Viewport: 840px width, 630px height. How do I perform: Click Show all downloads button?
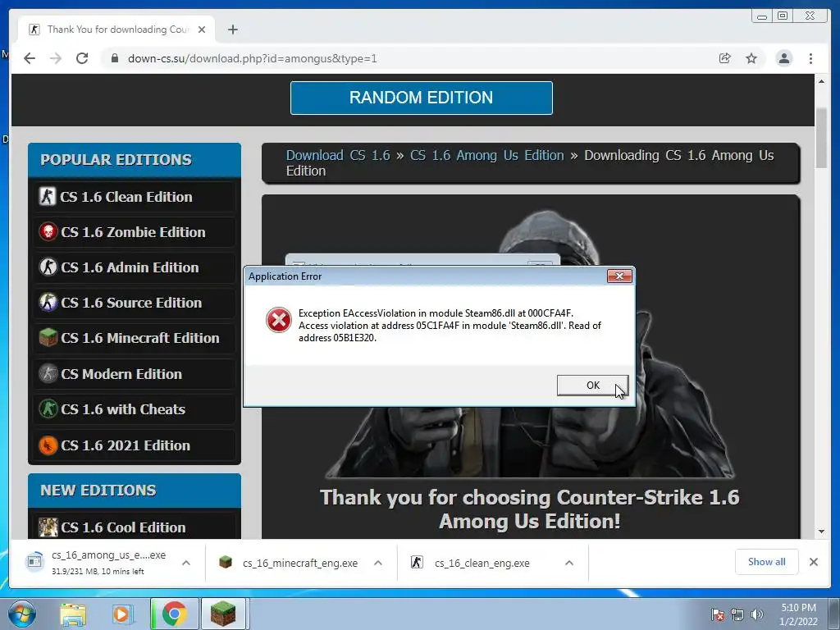767,562
